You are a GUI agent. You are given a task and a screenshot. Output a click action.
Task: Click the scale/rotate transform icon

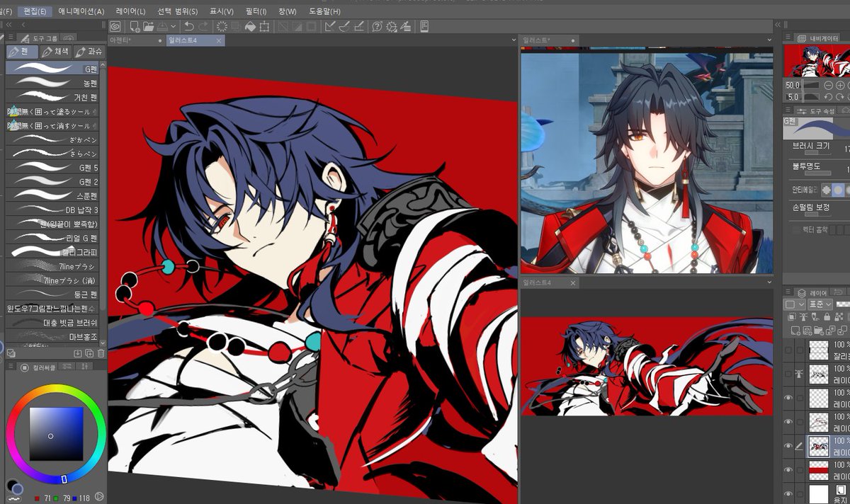tap(264, 26)
